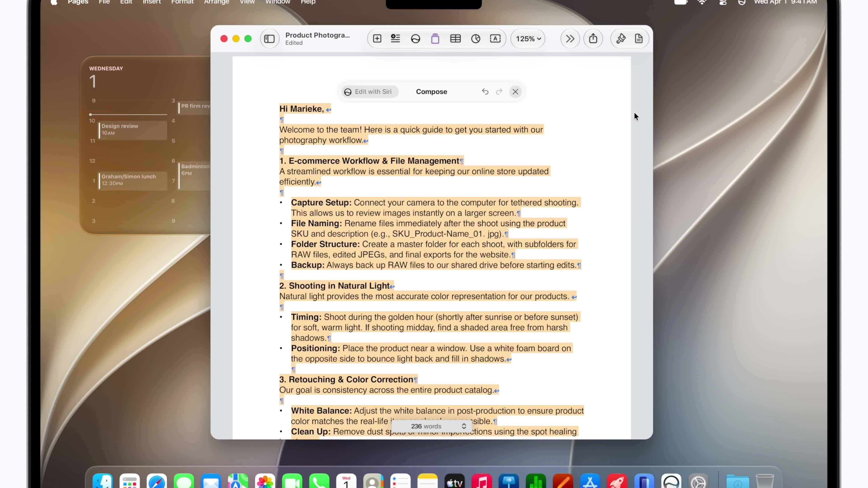
Task: Open Reminders from the Dock
Action: 401,481
